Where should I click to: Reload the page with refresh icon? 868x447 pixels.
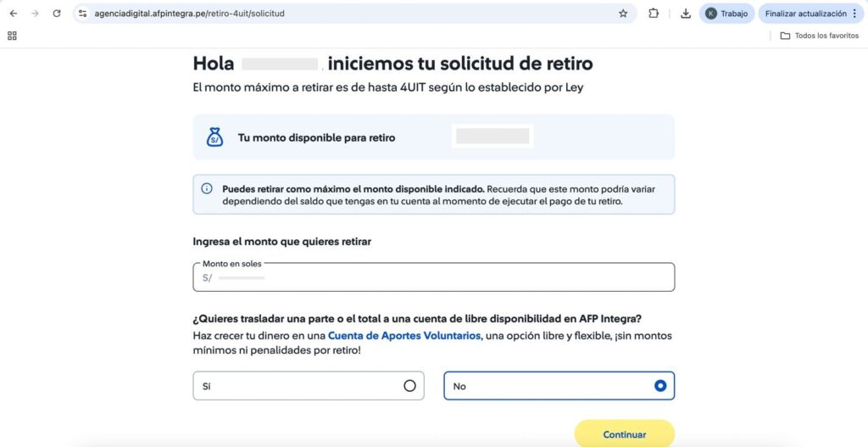[57, 14]
